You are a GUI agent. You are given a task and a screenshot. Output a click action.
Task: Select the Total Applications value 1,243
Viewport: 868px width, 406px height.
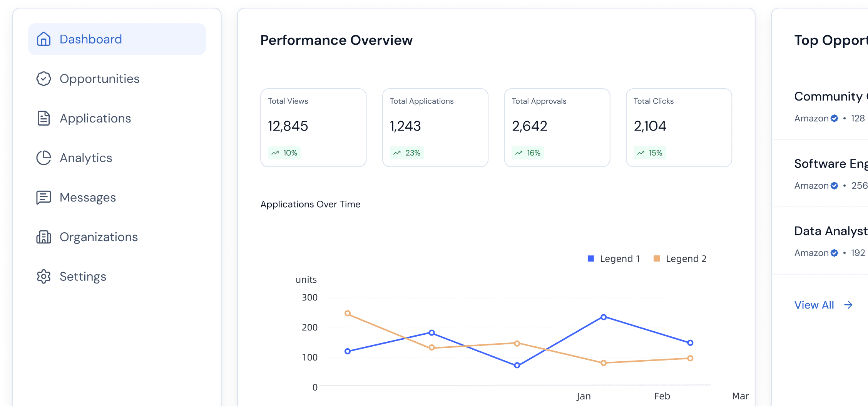(405, 126)
